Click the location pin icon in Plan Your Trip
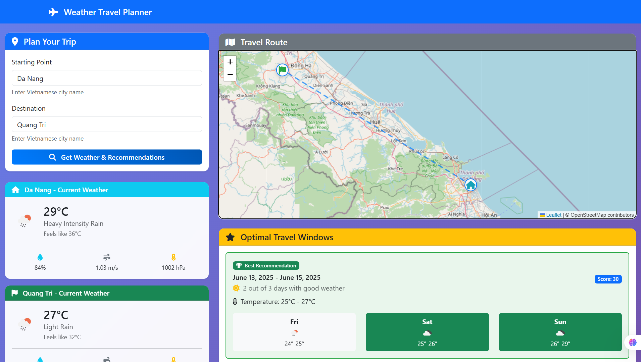 point(15,42)
